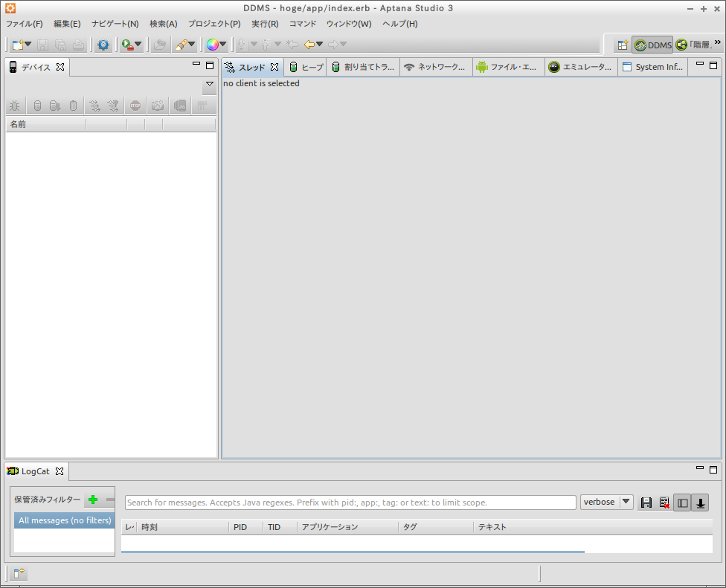Click the Dump HPROF file icon
This screenshot has height=588, width=726.
pyautogui.click(x=54, y=106)
